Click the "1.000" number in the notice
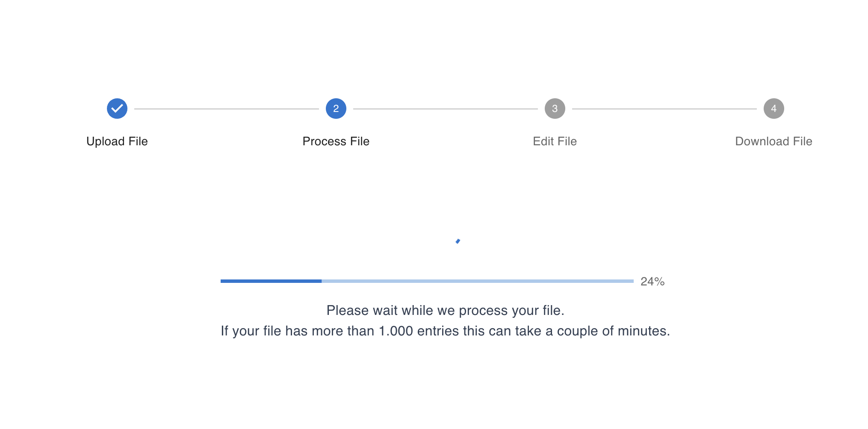The height and width of the screenshot is (429, 868). tap(396, 331)
